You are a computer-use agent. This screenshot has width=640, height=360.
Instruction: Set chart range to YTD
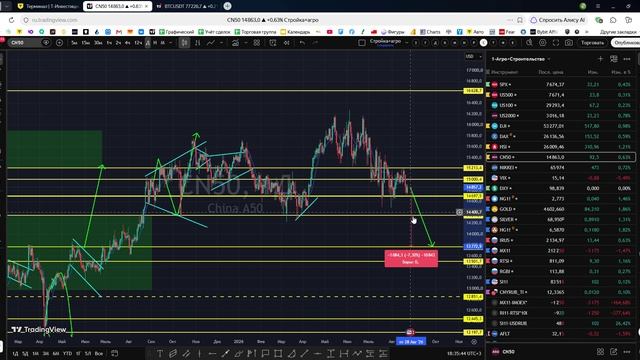tap(67, 353)
